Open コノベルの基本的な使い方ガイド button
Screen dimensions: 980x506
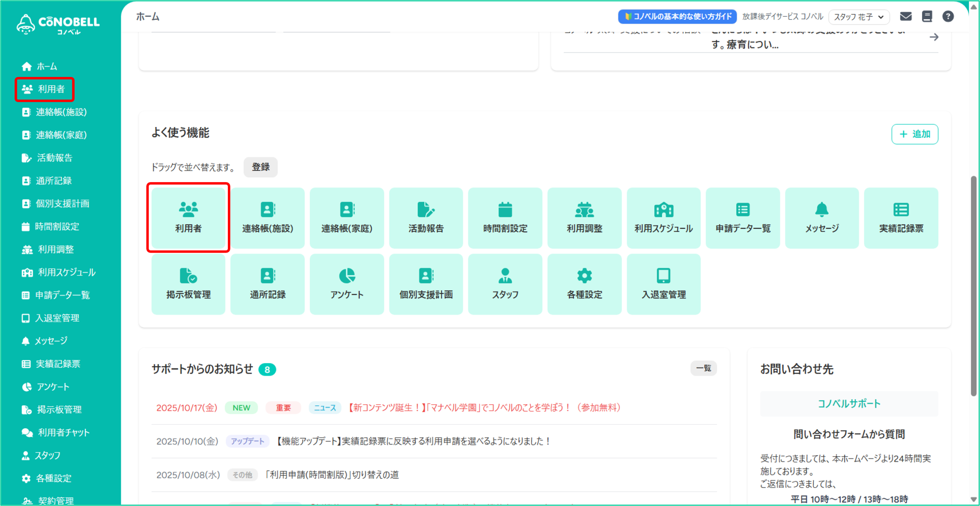(677, 16)
